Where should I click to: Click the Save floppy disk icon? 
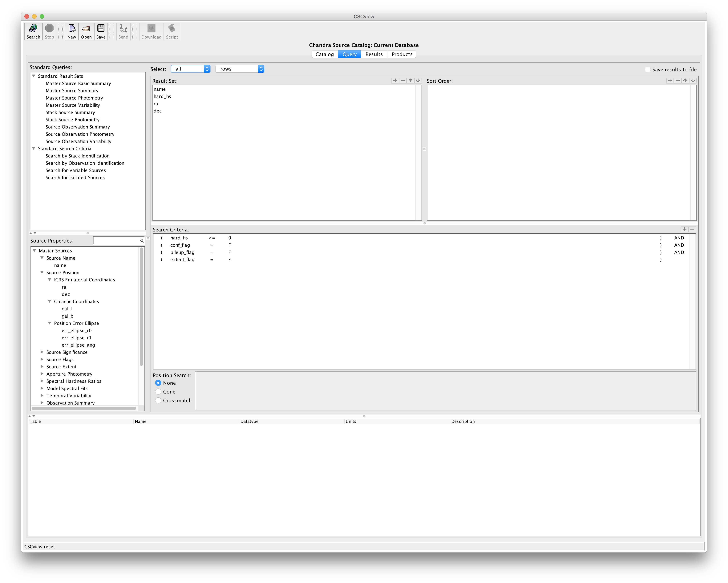coord(101,29)
